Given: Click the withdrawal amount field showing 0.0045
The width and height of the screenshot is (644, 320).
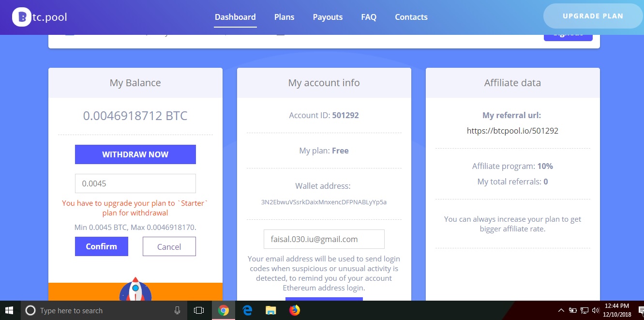Looking at the screenshot, I should click(x=135, y=183).
